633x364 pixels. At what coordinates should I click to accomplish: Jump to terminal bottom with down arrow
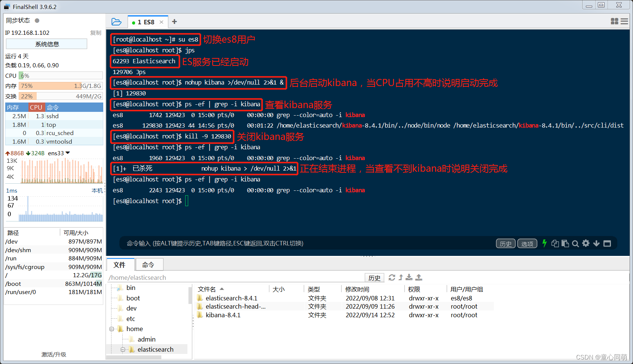(596, 244)
